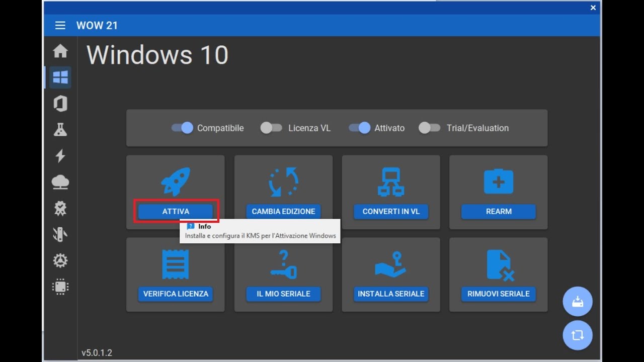Close the WOW 21 window
Image resolution: width=644 pixels, height=362 pixels.
(x=593, y=8)
